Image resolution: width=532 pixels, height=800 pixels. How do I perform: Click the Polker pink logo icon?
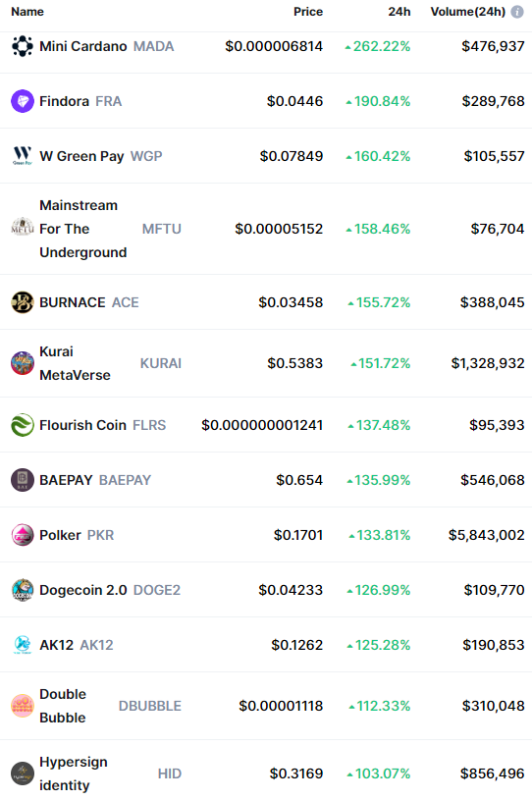tap(23, 535)
